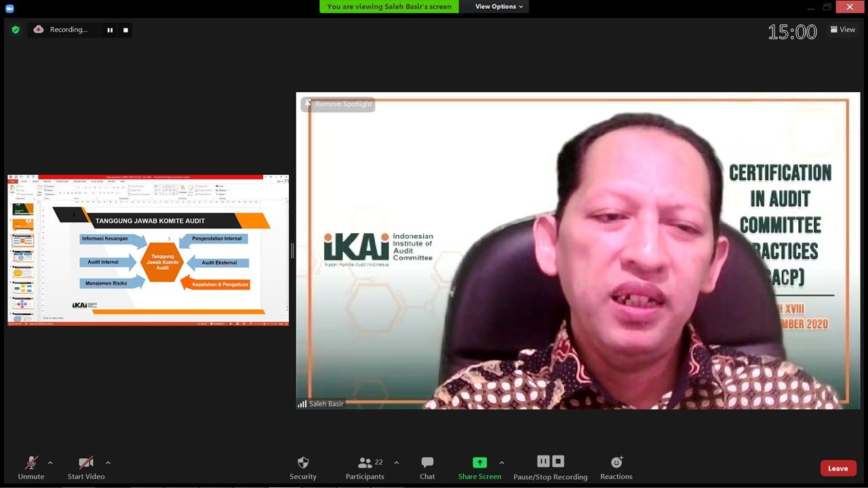Open the Reactions menu

(x=616, y=468)
